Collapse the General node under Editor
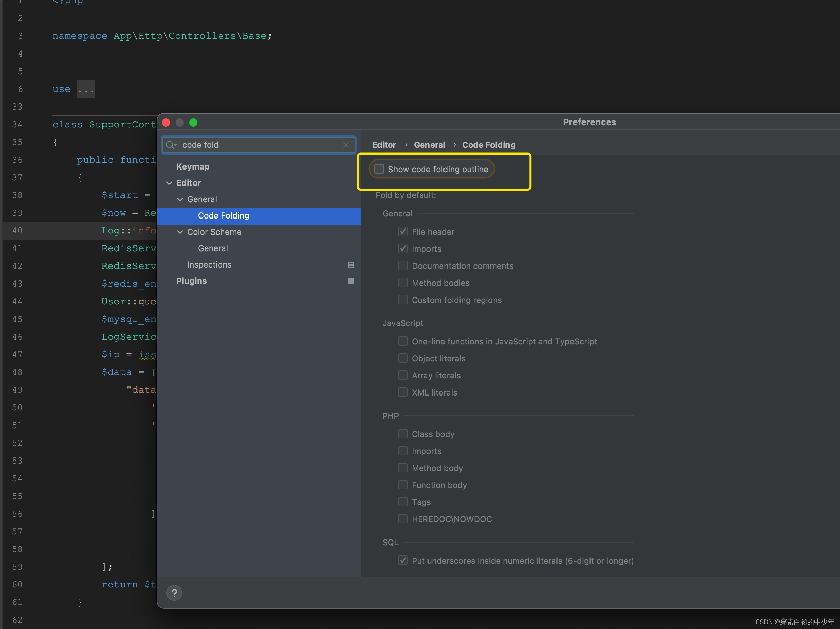Viewport: 840px width, 629px height. (x=180, y=199)
